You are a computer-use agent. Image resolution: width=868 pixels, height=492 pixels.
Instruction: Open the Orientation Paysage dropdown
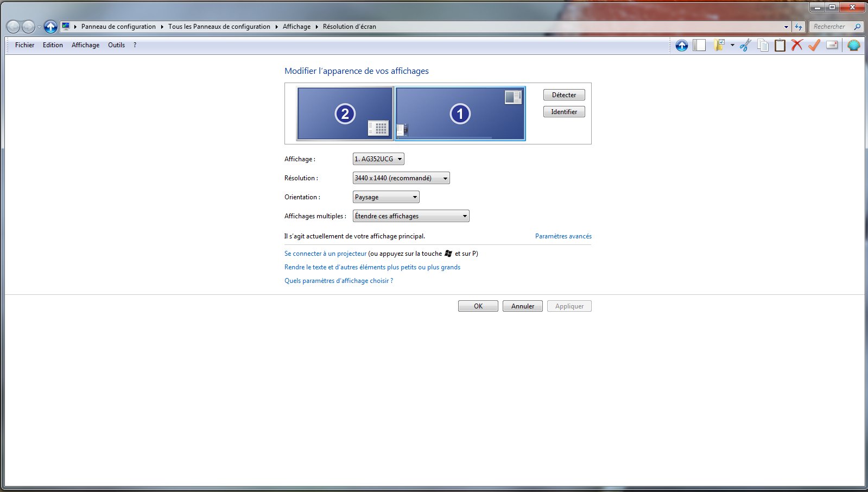tap(386, 197)
